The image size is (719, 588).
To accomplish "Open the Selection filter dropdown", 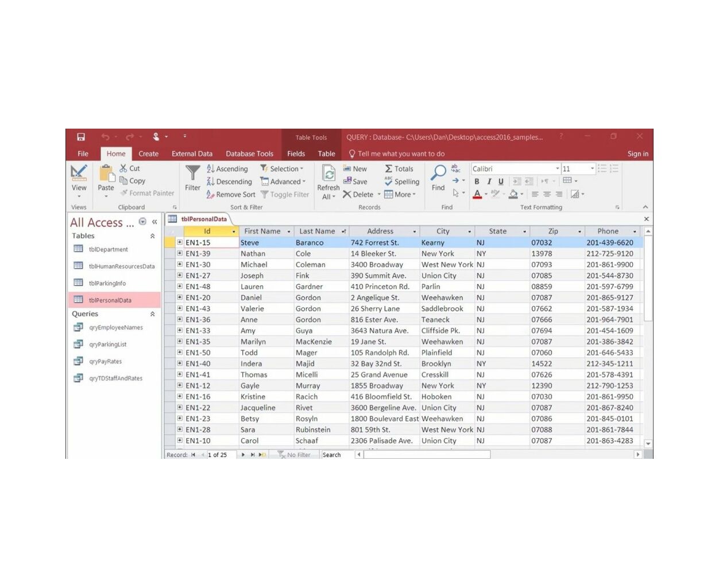I will click(281, 169).
